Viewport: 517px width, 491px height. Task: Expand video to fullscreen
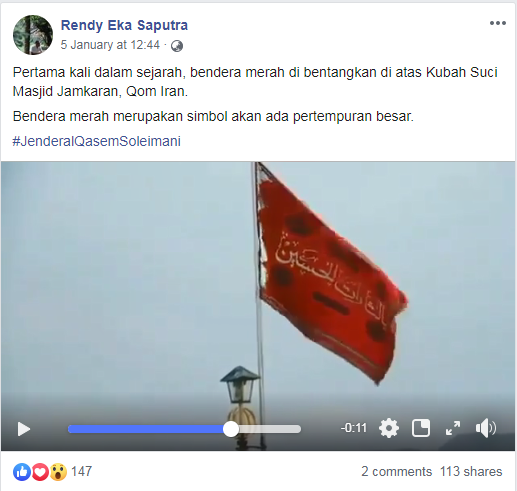pos(453,428)
